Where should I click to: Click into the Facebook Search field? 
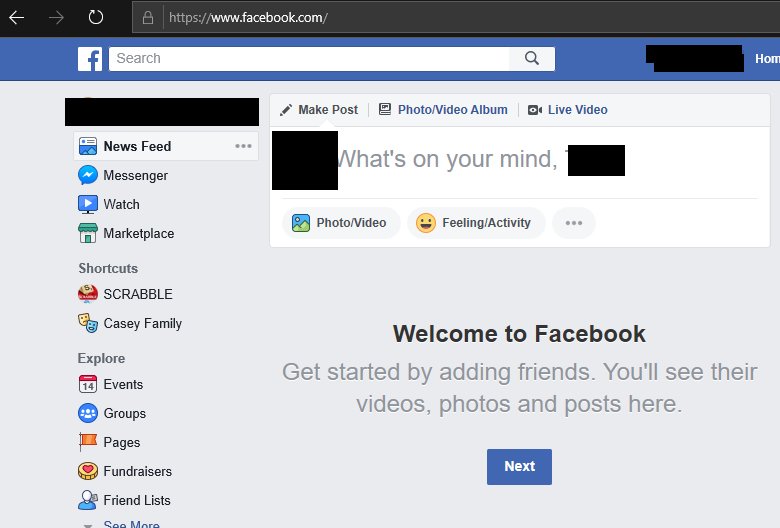[309, 59]
